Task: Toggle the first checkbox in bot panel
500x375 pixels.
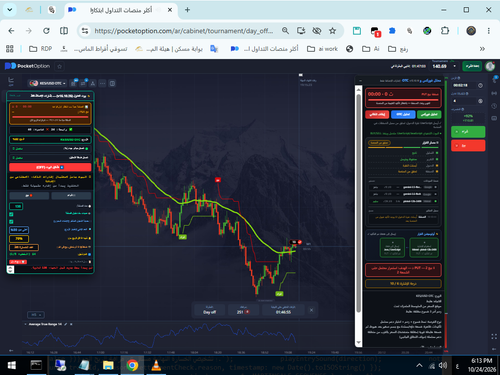Action: pyautogui.click(x=11, y=214)
